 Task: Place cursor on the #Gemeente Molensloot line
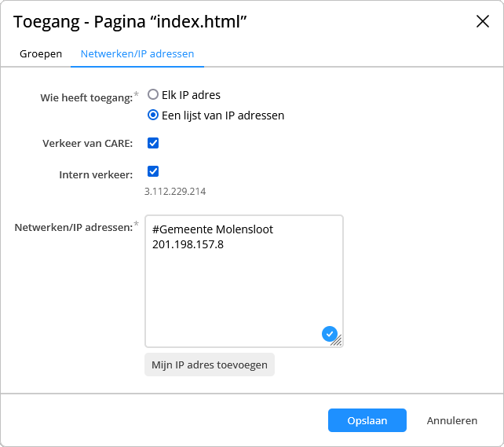coord(213,229)
